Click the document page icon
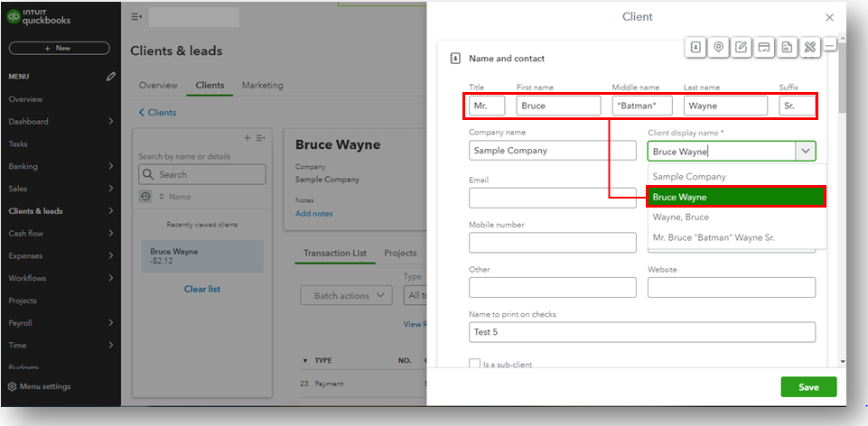 788,47
